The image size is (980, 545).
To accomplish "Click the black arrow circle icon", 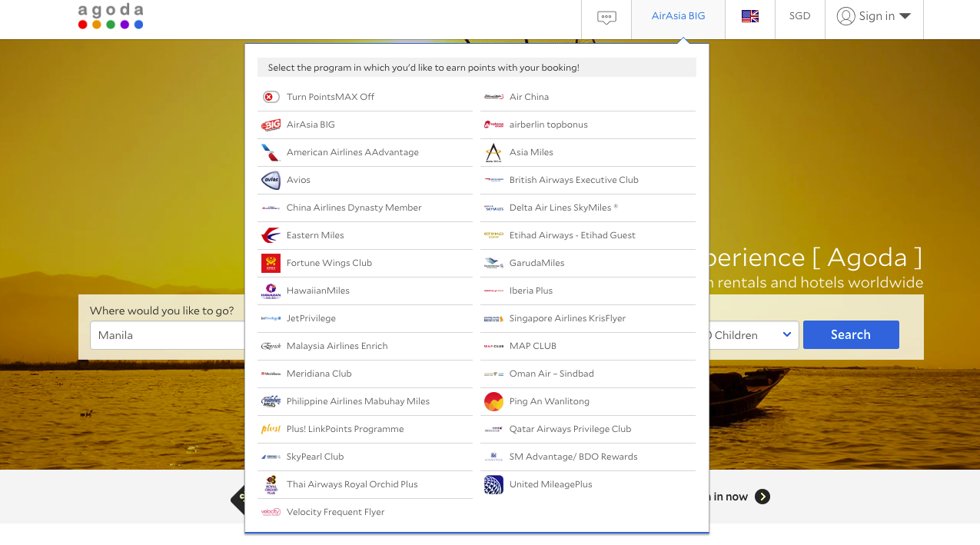I will coord(762,497).
